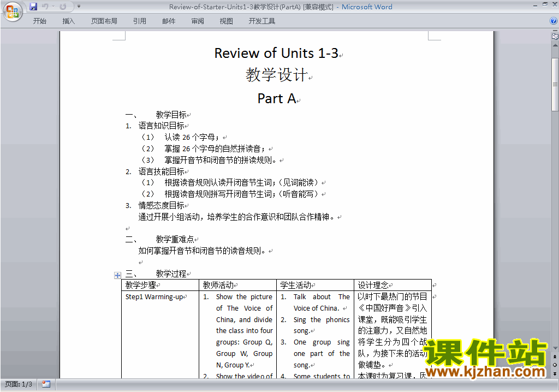Image resolution: width=559 pixels, height=392 pixels.
Task: Open the 插入 ribbon tab
Action: click(68, 21)
